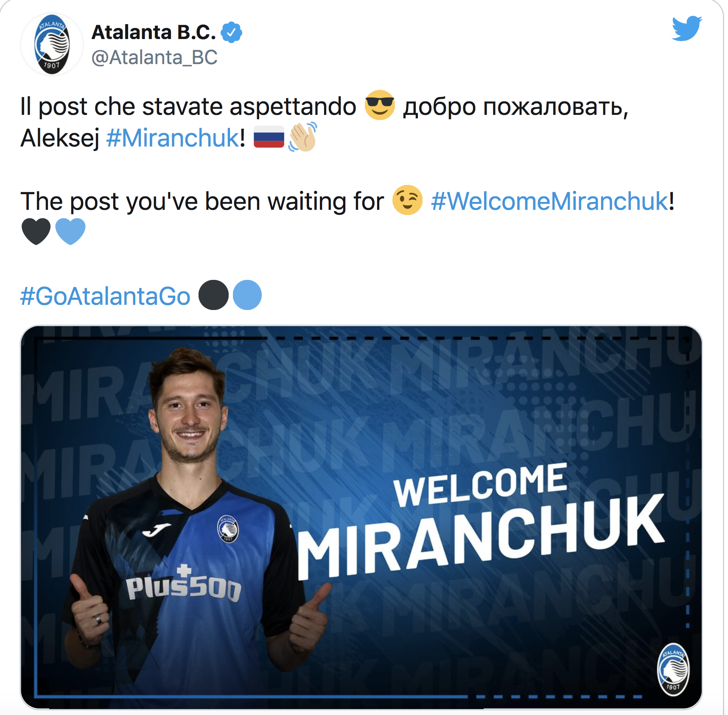Follow the #GoAtalantaGo hashtag link

[x=105, y=296]
